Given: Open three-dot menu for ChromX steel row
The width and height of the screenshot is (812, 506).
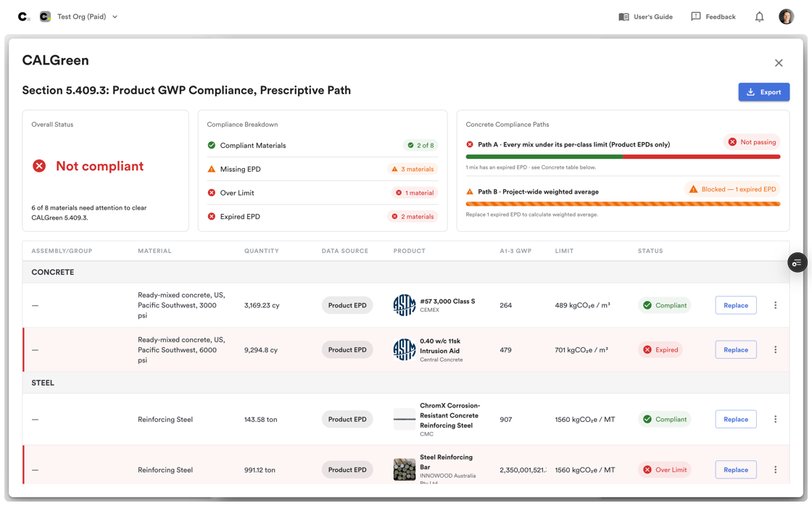Looking at the screenshot, I should pyautogui.click(x=775, y=419).
